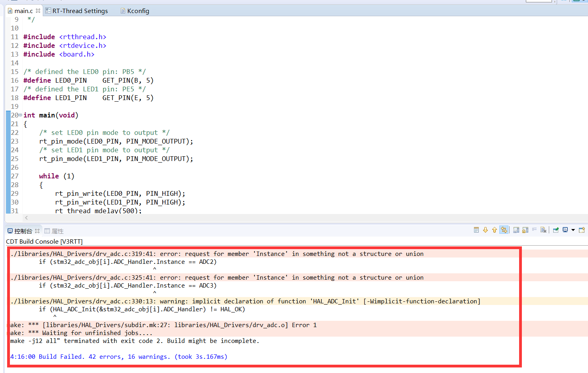Jump to next error with down arrow
The width and height of the screenshot is (588, 373).
click(x=485, y=230)
